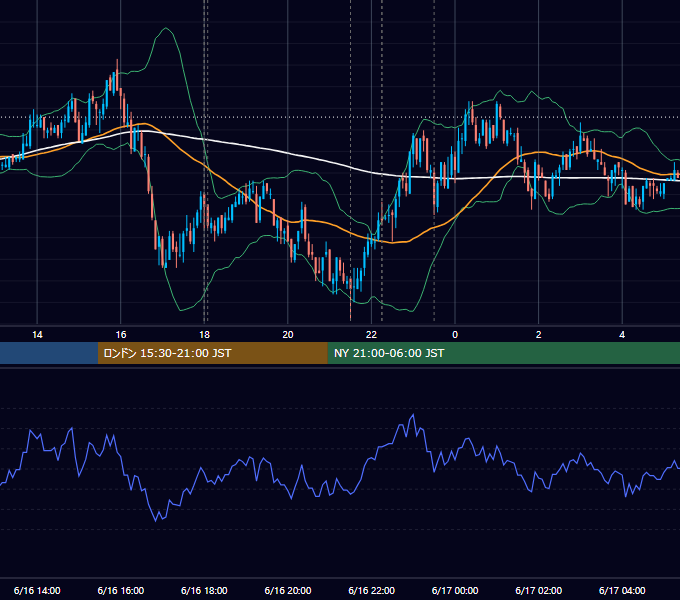Click the 22 hour axis label
680x600 pixels.
tap(371, 335)
